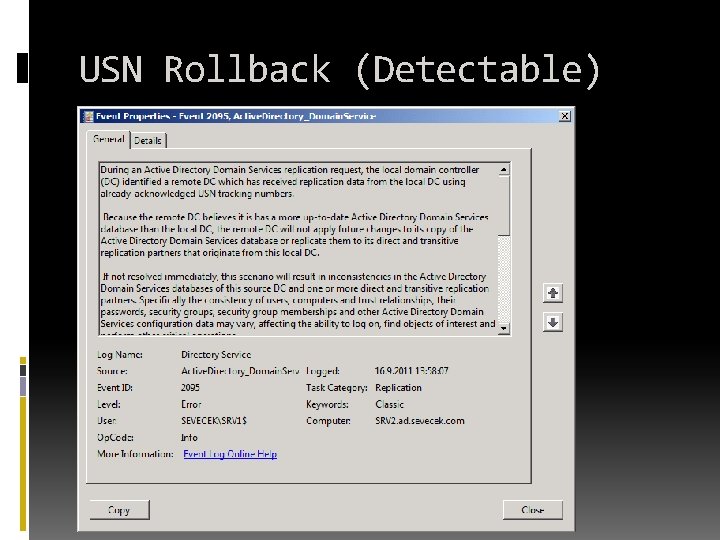This screenshot has width=720, height=540.
Task: Click the 'Directory Service' log name value
Action: [216, 354]
